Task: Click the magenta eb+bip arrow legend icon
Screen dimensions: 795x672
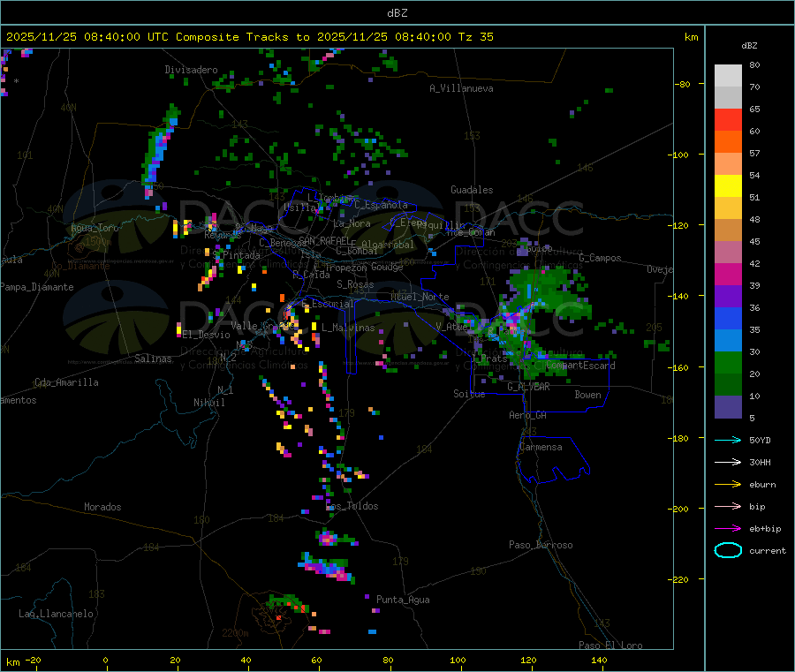Action: tap(728, 529)
